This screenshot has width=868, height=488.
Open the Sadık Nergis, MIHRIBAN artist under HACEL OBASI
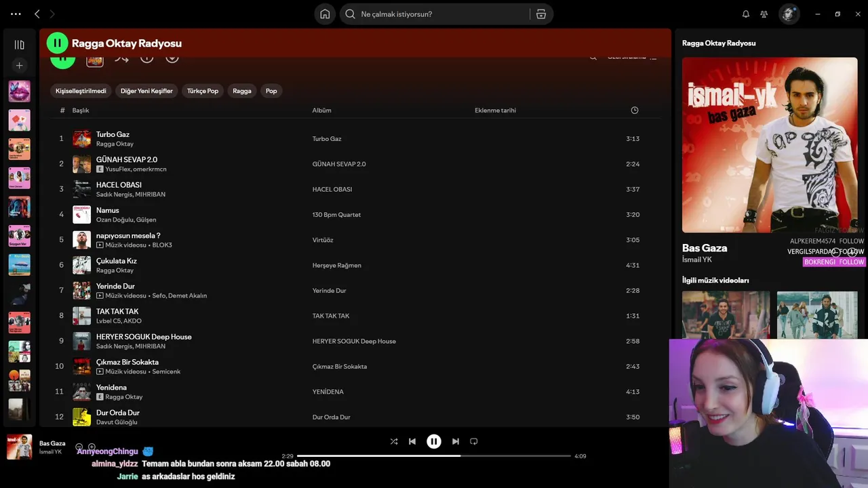point(131,195)
